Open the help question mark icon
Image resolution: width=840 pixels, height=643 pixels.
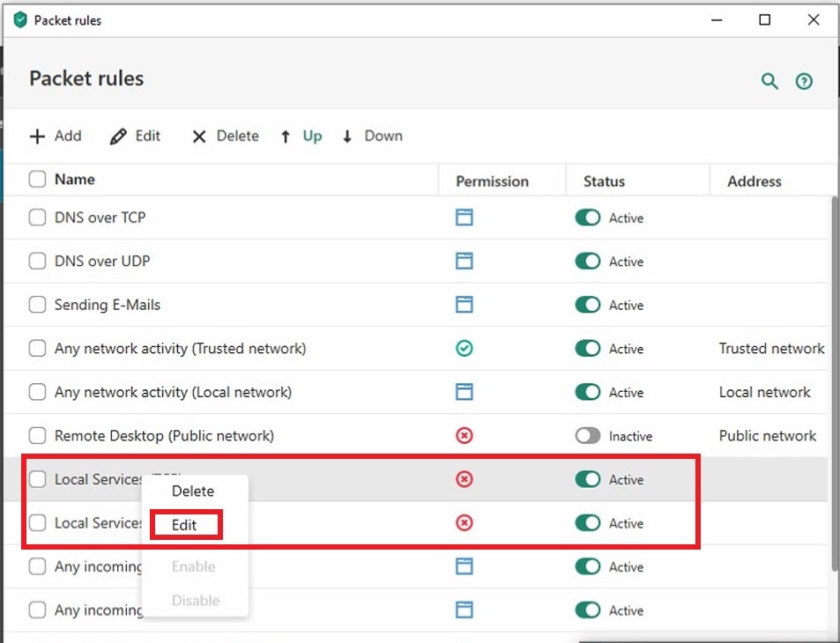coord(803,81)
